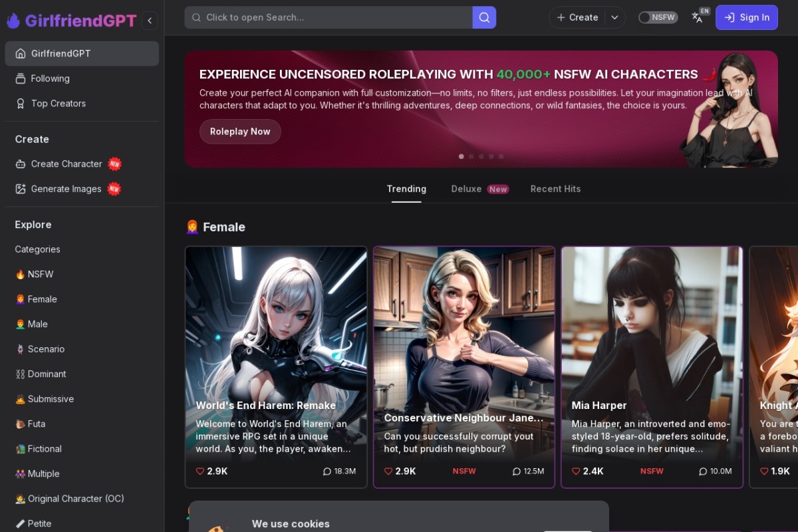Click heart icon on Mia Harper card
Screen dimensions: 798x532
pyautogui.click(x=576, y=471)
